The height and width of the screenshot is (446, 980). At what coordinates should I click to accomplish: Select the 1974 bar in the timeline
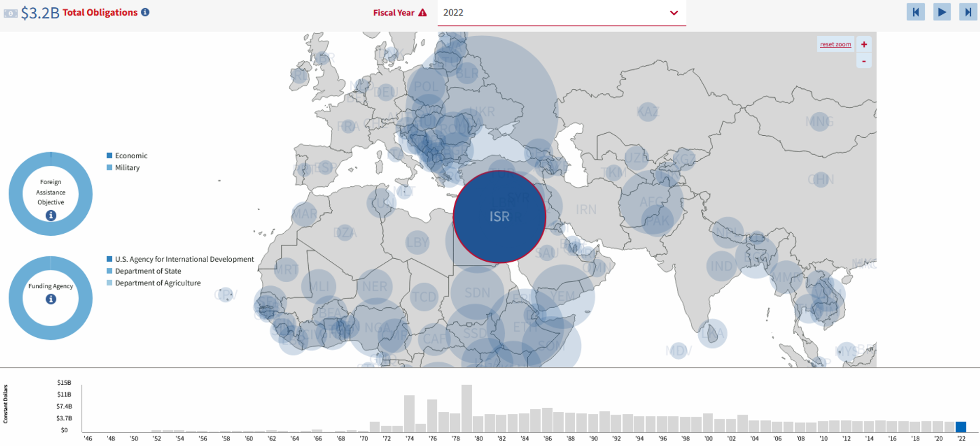(409, 414)
